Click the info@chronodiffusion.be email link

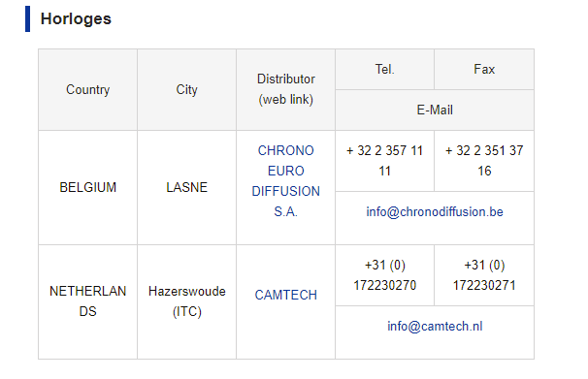[x=435, y=211]
